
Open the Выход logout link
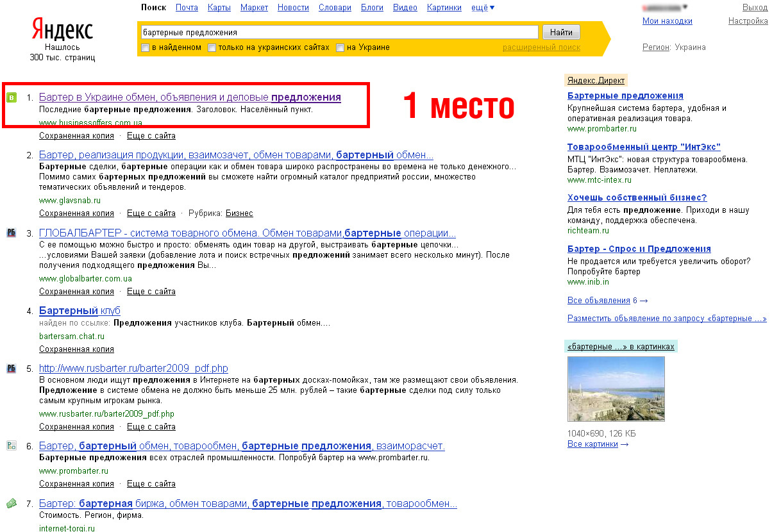tap(755, 8)
